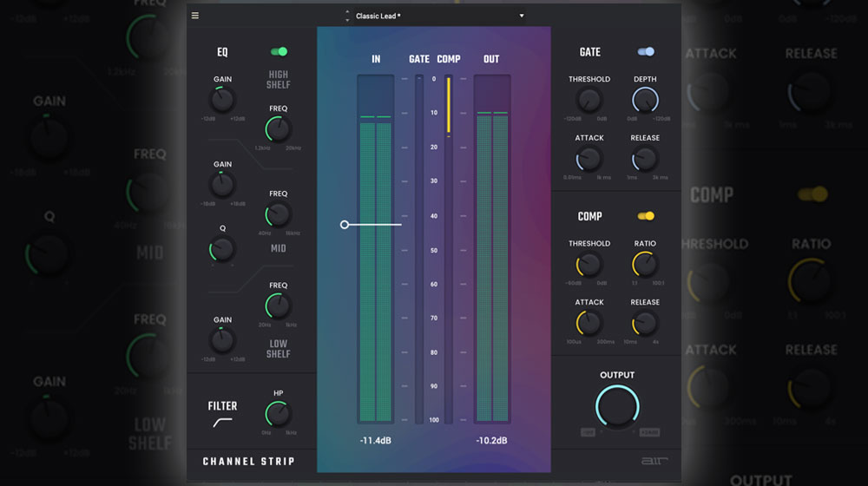868x486 pixels.
Task: Click the MID band label
Action: coord(278,248)
